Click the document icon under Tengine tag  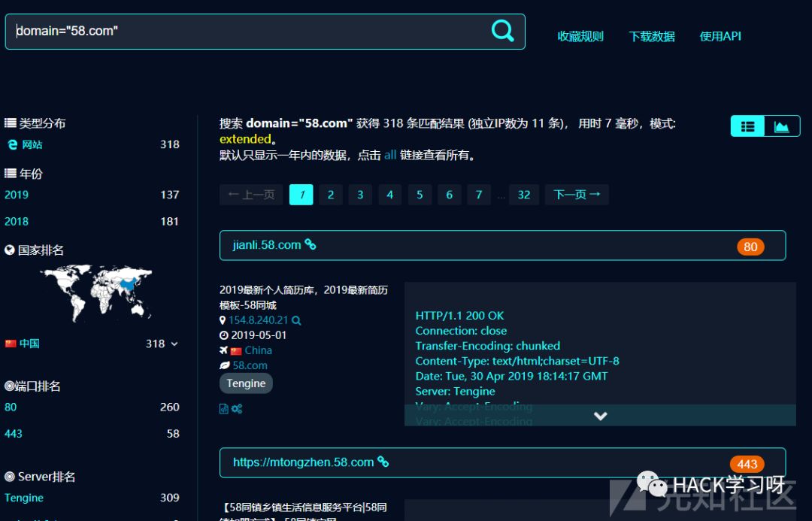(224, 409)
